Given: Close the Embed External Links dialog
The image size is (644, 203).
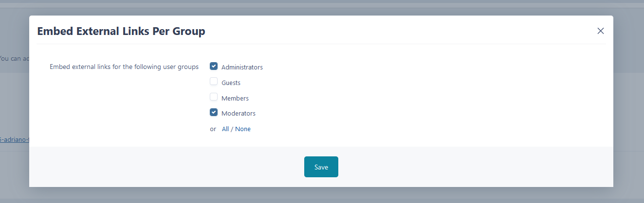Looking at the screenshot, I should pyautogui.click(x=600, y=31).
